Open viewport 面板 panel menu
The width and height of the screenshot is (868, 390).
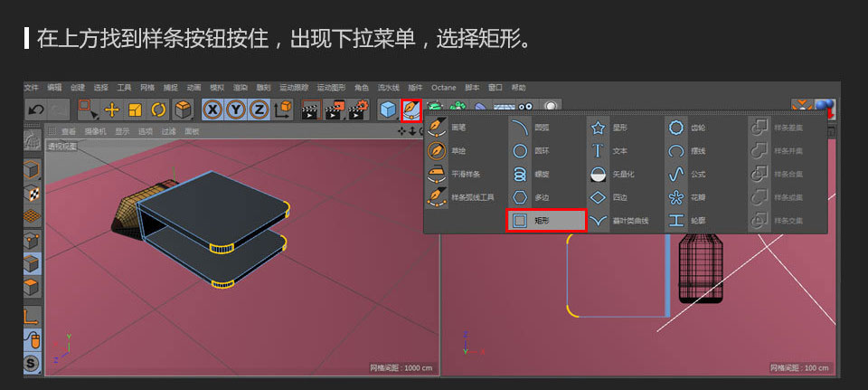point(192,132)
